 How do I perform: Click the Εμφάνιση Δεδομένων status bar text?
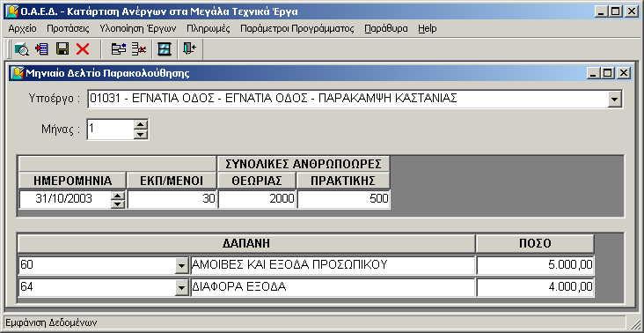pos(51,322)
